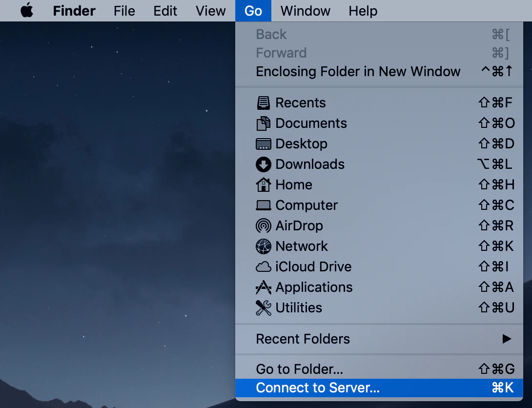The width and height of the screenshot is (532, 408).
Task: Open the Finder menu
Action: [x=74, y=11]
